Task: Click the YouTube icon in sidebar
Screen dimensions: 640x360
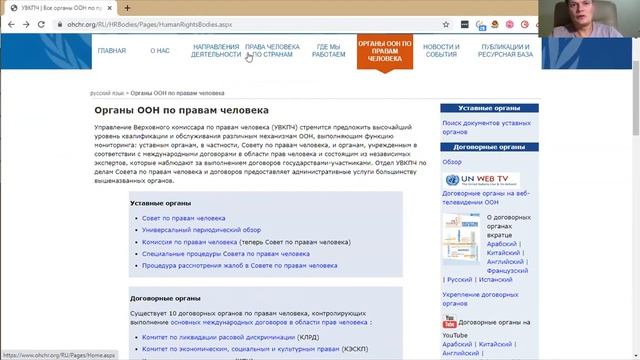Action: [449, 322]
